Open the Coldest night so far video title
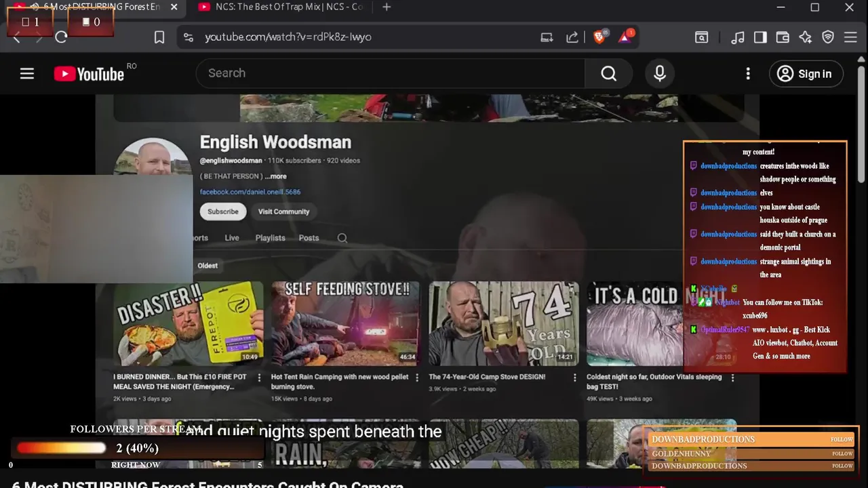The image size is (868, 488). coord(654,382)
